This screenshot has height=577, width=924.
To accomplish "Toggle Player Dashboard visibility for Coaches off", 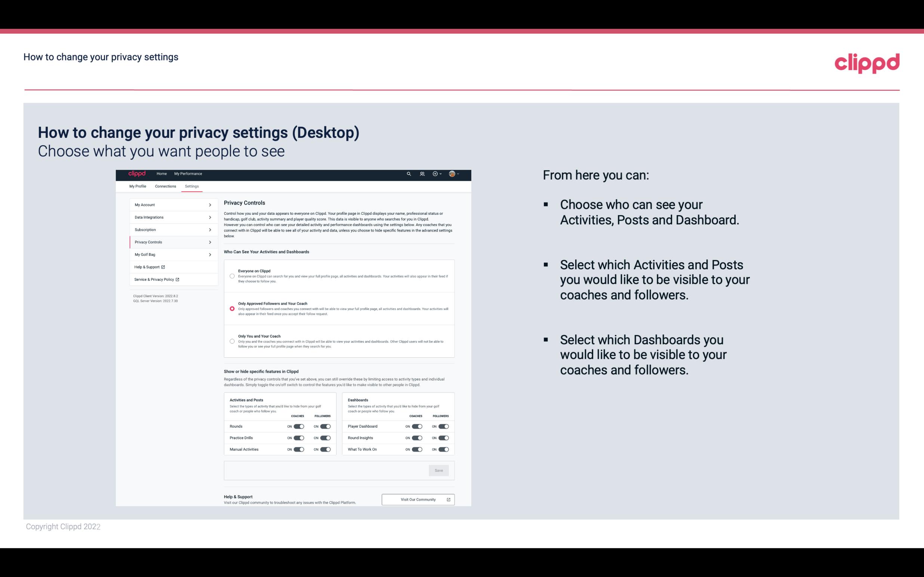I will click(x=417, y=426).
